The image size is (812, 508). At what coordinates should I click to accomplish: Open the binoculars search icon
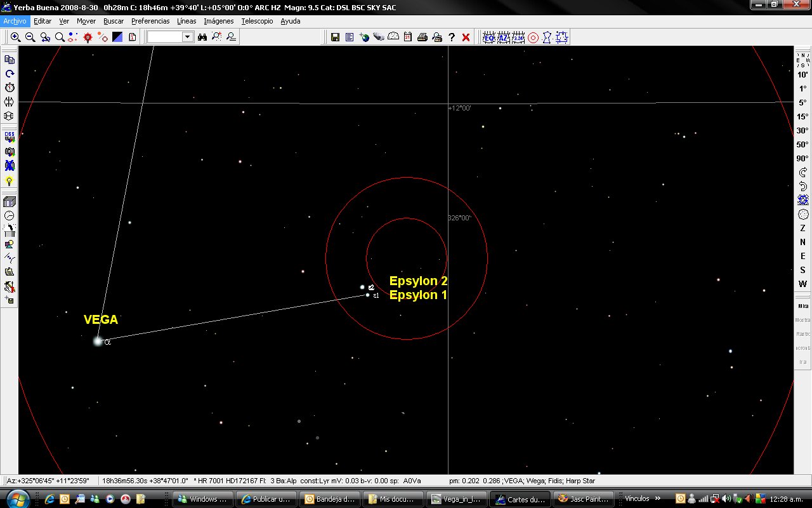[x=202, y=37]
